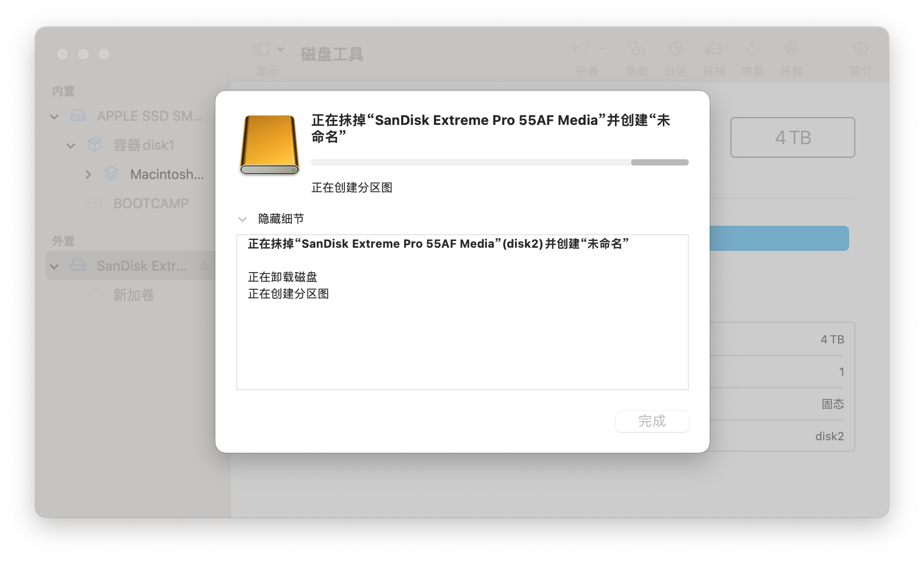Open the Partition (分区) tool
This screenshot has width=924, height=561.
pos(675,49)
